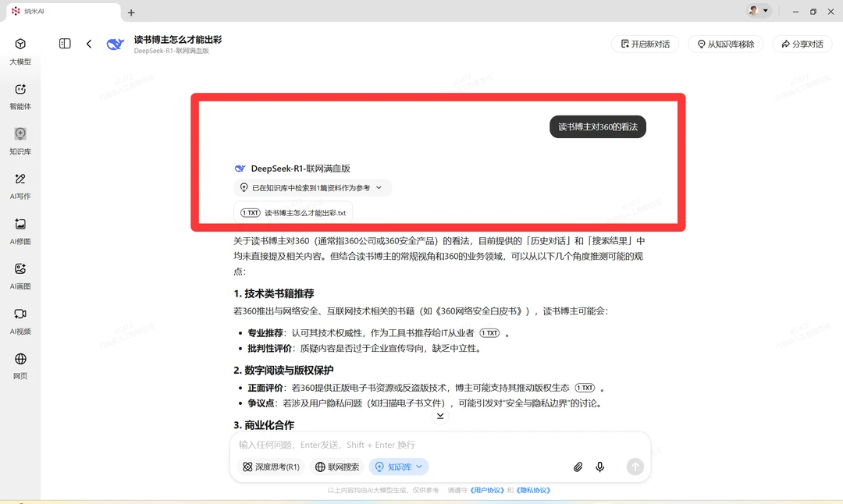The width and height of the screenshot is (843, 504).
Task: Attach a file with the paperclip icon
Action: (x=578, y=467)
